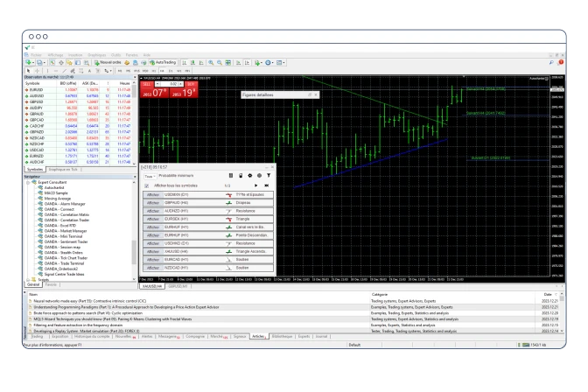Click the navigator panel vertical scrollbar
588x392 pixels.
point(134,251)
